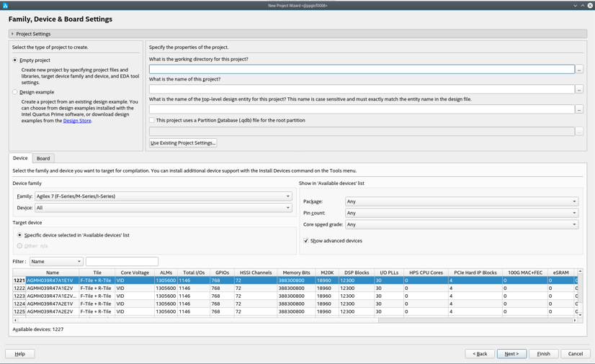
Task: Click the Next button
Action: coord(511,354)
